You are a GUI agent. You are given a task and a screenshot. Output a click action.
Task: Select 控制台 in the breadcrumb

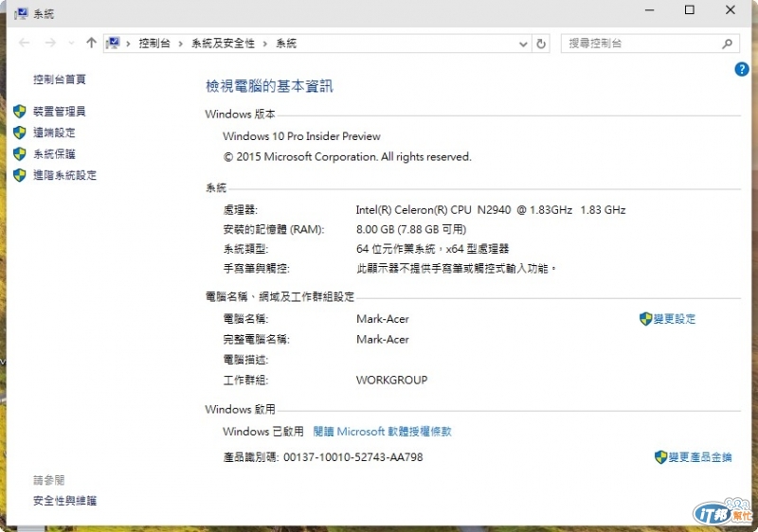coord(154,44)
